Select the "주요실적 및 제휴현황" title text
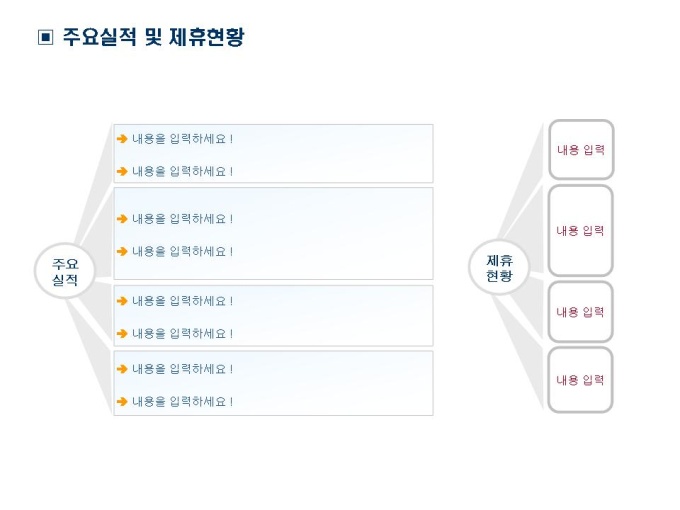The image size is (680, 510). [x=153, y=38]
